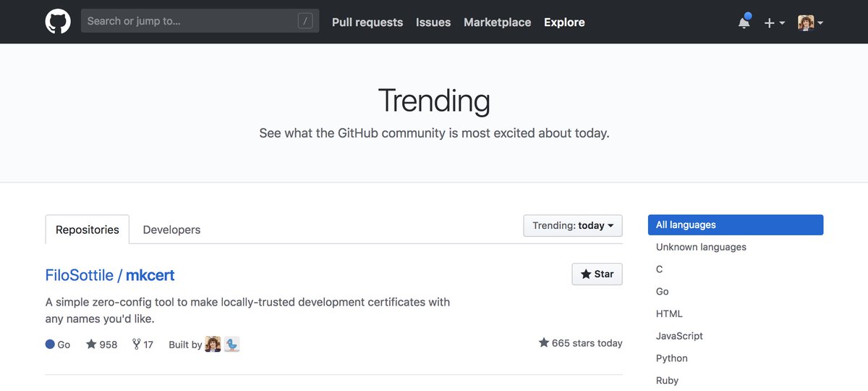Screen dimensions: 868x391
Task: Go to Issues in the header
Action: tap(433, 22)
